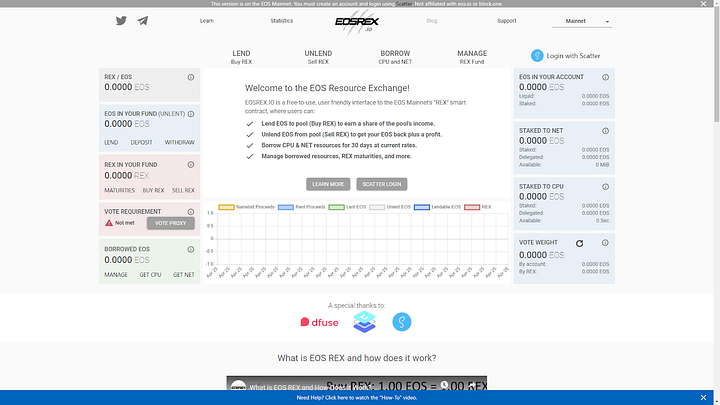Click LEND in the EOS fund card
Viewport: 720px width, 405px height.
coord(111,142)
